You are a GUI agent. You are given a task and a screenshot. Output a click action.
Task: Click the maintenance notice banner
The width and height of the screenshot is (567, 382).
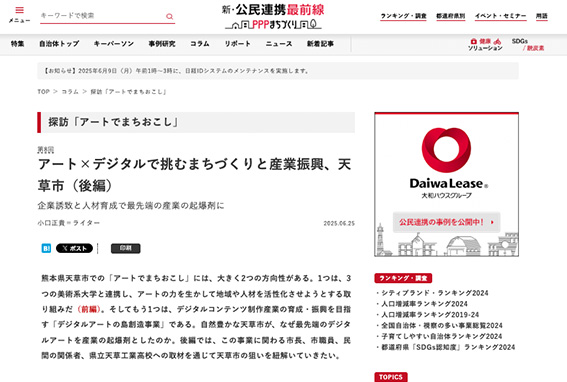[278, 71]
